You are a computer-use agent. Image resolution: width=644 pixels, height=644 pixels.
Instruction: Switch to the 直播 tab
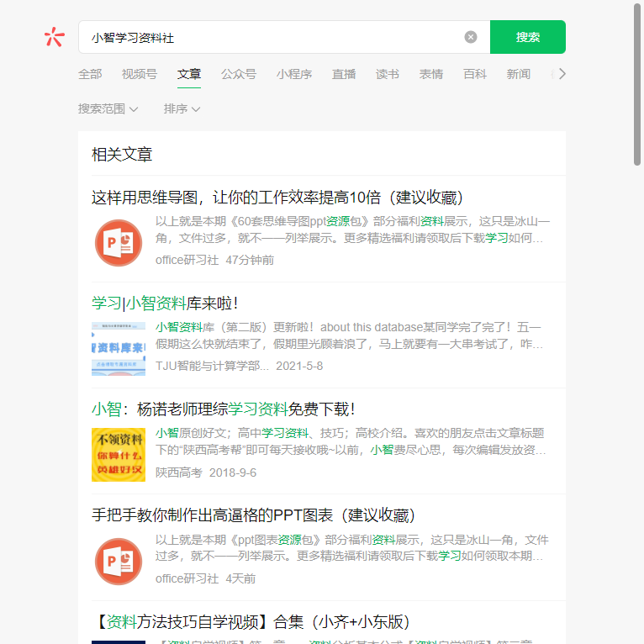coord(344,74)
